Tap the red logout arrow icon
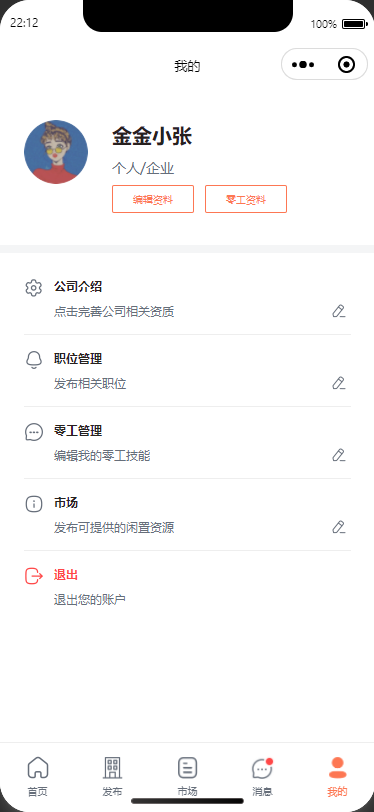This screenshot has height=812, width=374. [x=34, y=575]
